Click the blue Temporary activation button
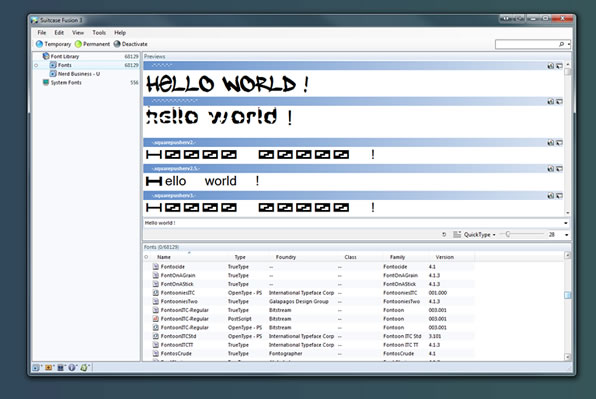 [x=53, y=44]
